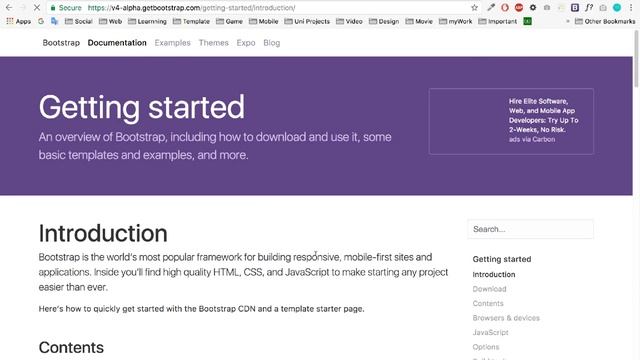Jump to Download in the sidebar
The width and height of the screenshot is (640, 360).
(489, 289)
